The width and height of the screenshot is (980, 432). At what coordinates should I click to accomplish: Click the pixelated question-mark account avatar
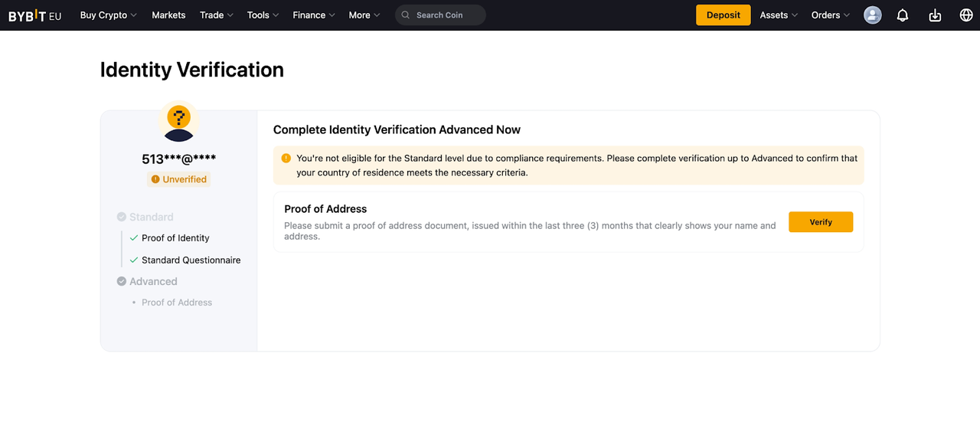tap(179, 123)
